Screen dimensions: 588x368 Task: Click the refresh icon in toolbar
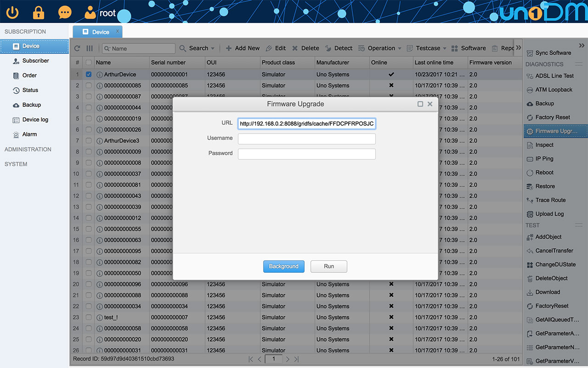(77, 48)
